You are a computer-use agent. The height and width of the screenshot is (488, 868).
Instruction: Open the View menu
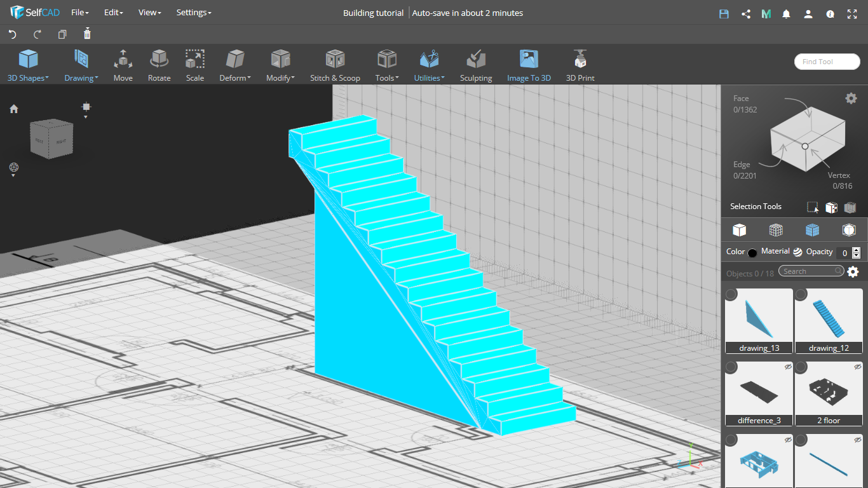tap(150, 13)
